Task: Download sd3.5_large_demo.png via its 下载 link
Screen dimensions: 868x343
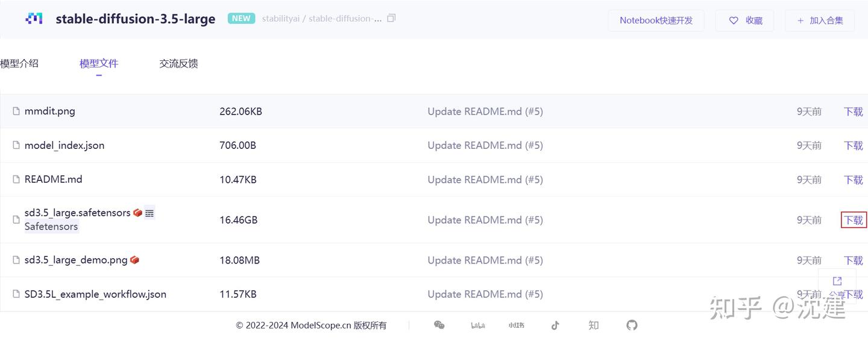Action: coord(854,260)
